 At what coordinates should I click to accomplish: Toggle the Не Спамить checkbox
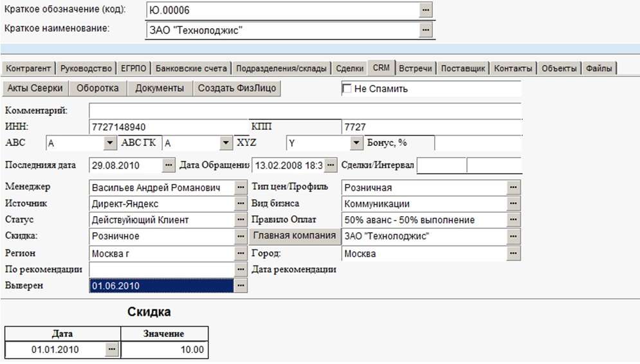pos(347,89)
